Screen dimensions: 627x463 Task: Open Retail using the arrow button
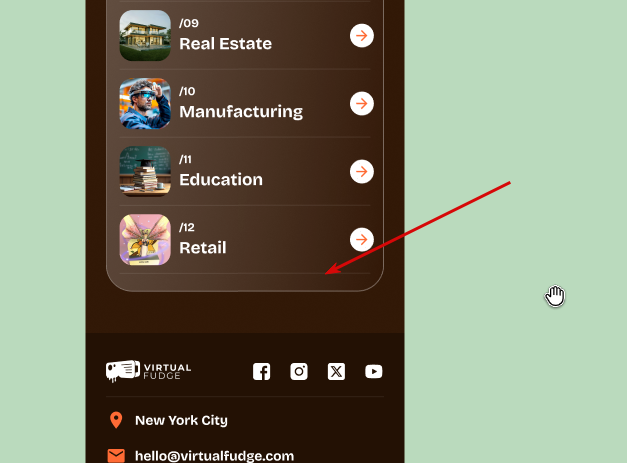tap(361, 239)
